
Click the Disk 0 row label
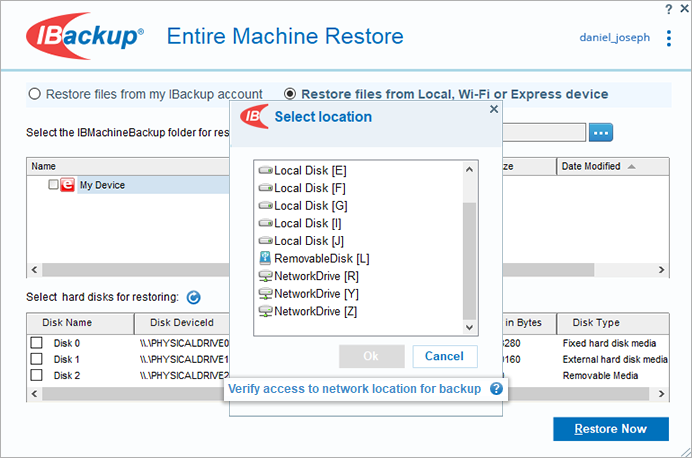(x=67, y=343)
